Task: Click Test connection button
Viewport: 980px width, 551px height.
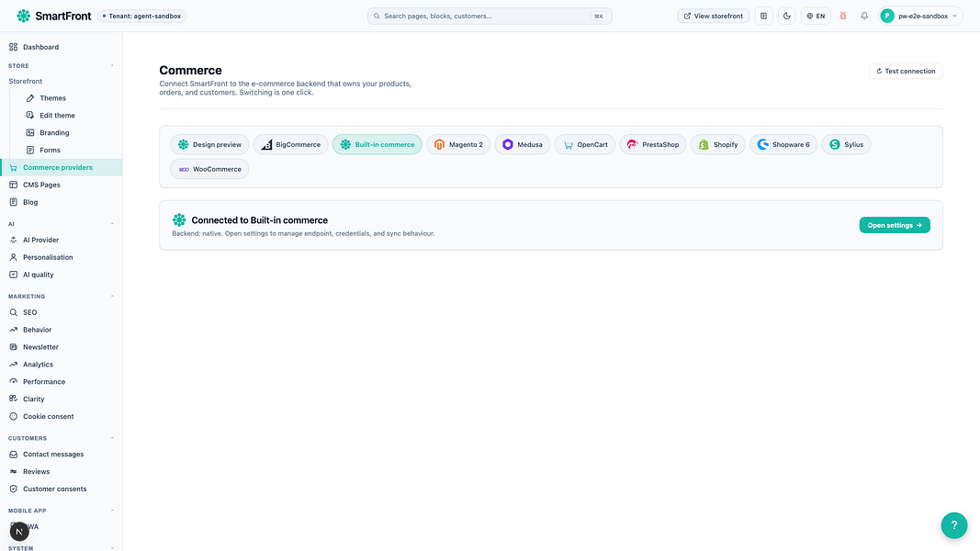Action: (906, 72)
